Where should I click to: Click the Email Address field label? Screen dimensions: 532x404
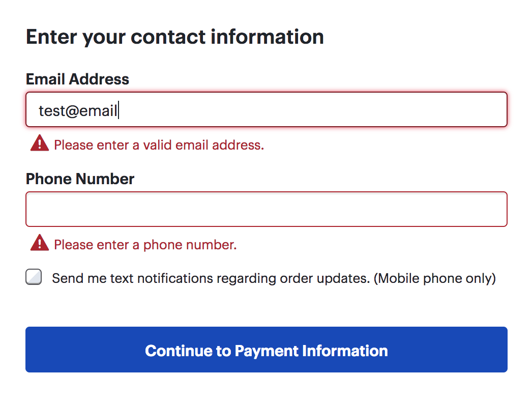(x=77, y=79)
